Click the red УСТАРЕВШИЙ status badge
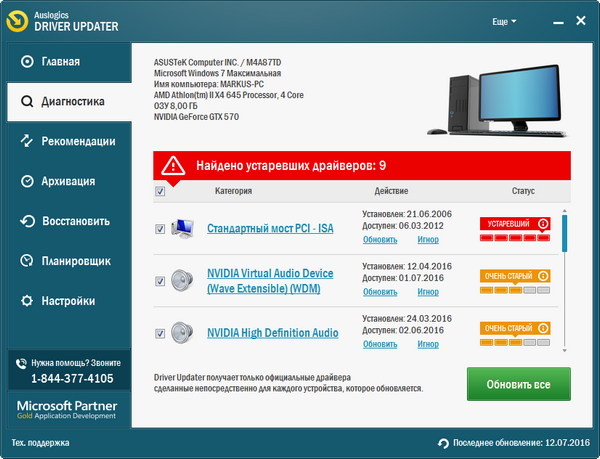This screenshot has width=600, height=459. (515, 224)
